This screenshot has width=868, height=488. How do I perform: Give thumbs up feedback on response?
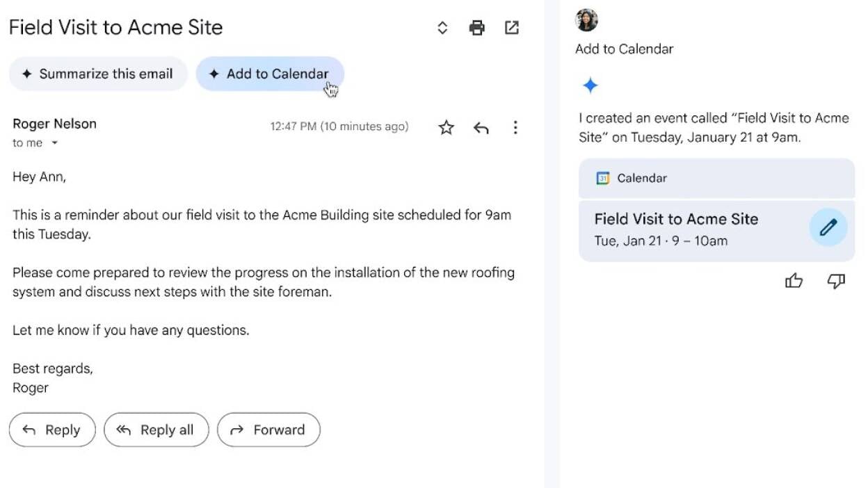(794, 281)
